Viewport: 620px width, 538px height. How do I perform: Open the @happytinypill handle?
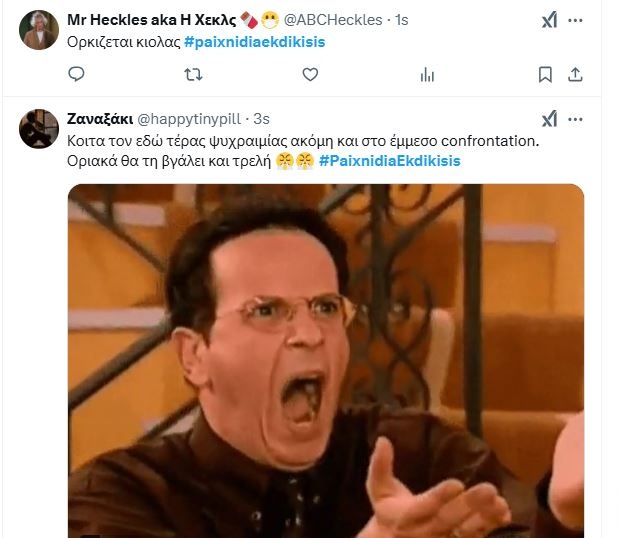tap(189, 119)
